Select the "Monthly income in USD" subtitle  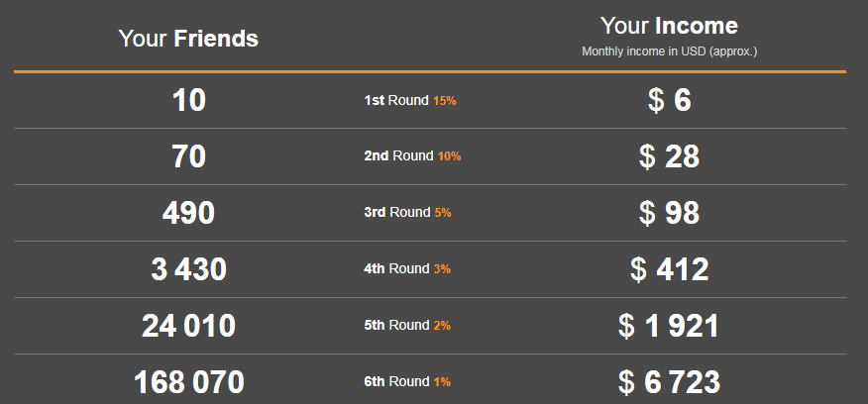[x=676, y=50]
